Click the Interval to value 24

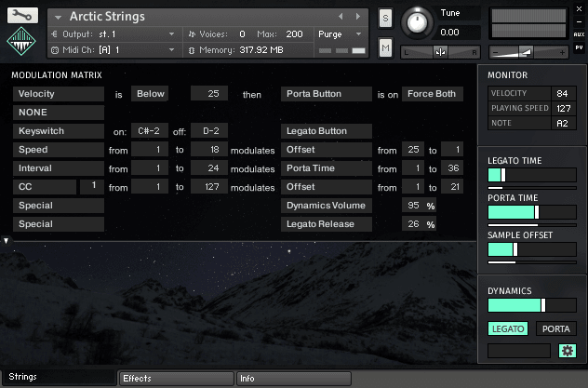coord(209,168)
